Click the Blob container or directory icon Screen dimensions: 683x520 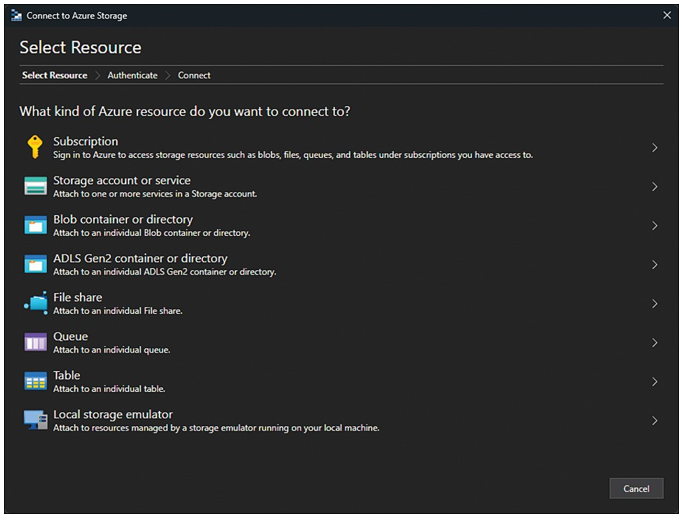pos(36,225)
